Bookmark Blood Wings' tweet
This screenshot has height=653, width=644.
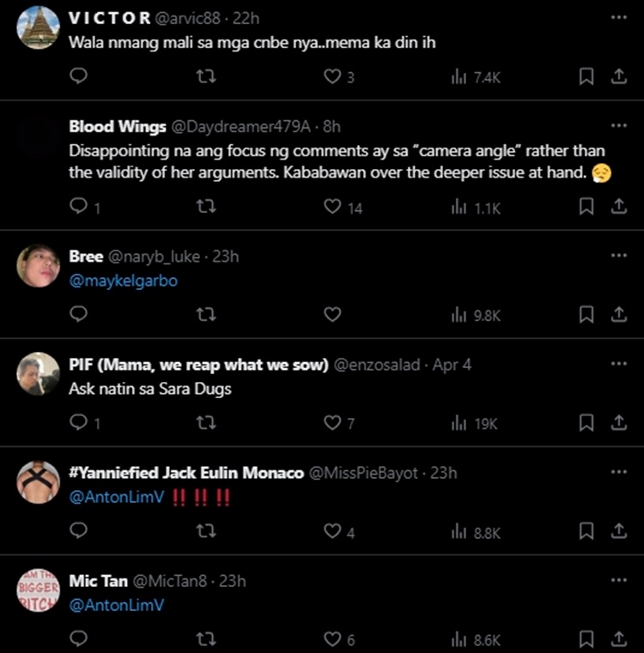pos(586,207)
